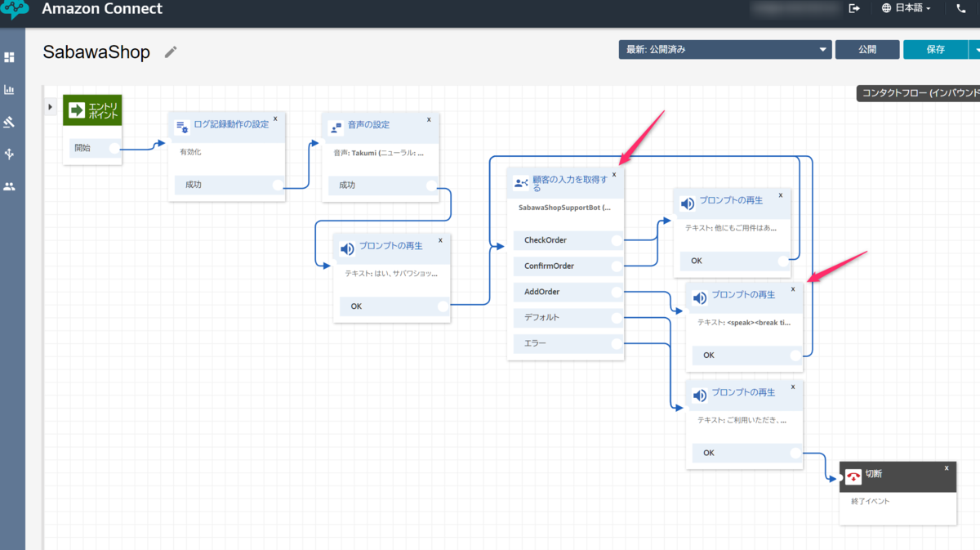Screen dimensions: 980x550
Task: Open the ログ記録動作の設定 block title
Action: [x=231, y=124]
